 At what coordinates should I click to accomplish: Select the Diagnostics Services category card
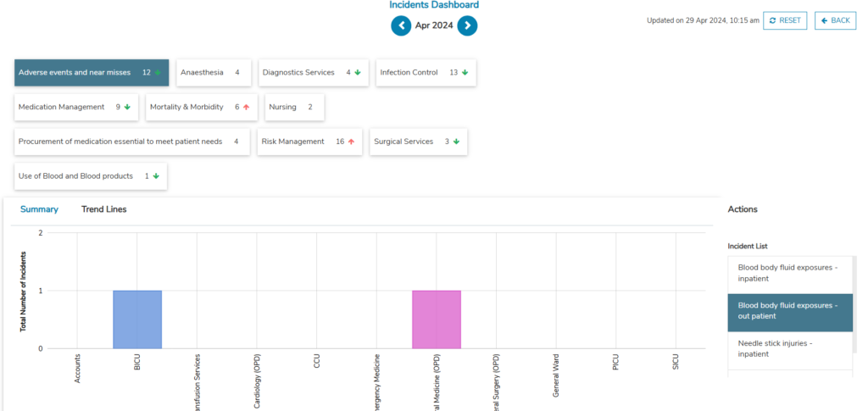313,73
